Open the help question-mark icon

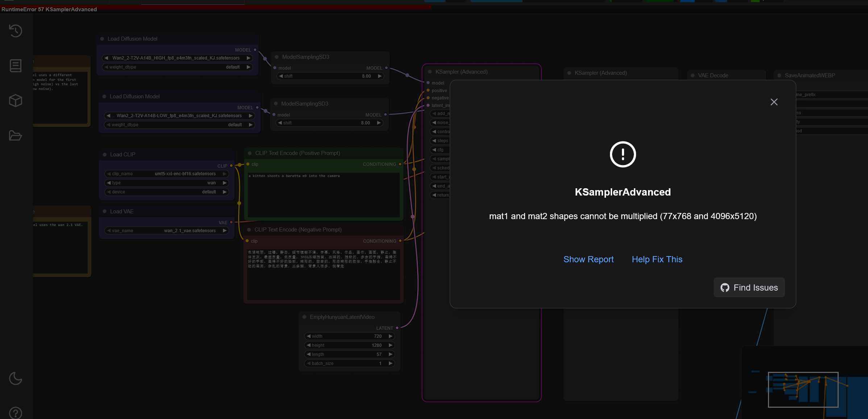click(16, 413)
